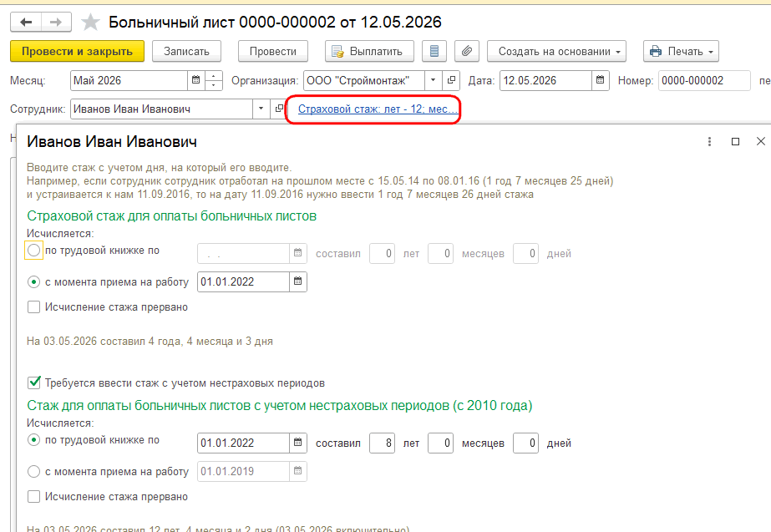The image size is (771, 532).
Task: Open the 'Страховой стаж: лет - 12' link
Action: tap(377, 109)
